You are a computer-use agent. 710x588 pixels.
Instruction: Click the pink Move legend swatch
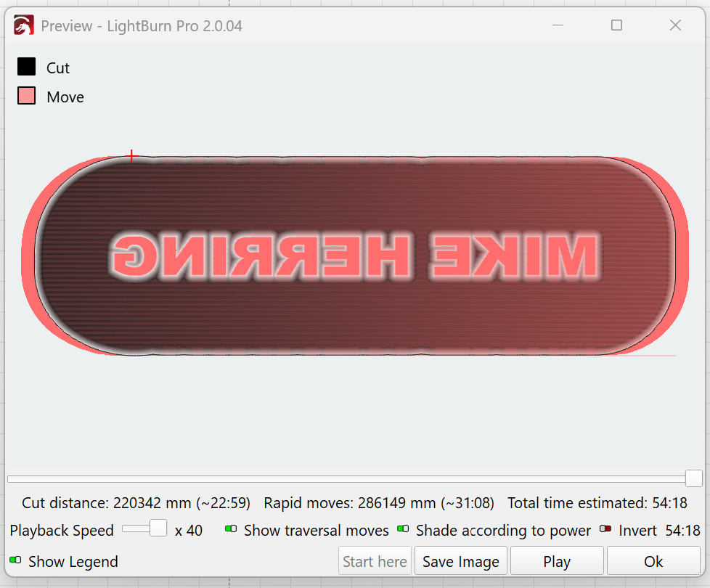26,96
